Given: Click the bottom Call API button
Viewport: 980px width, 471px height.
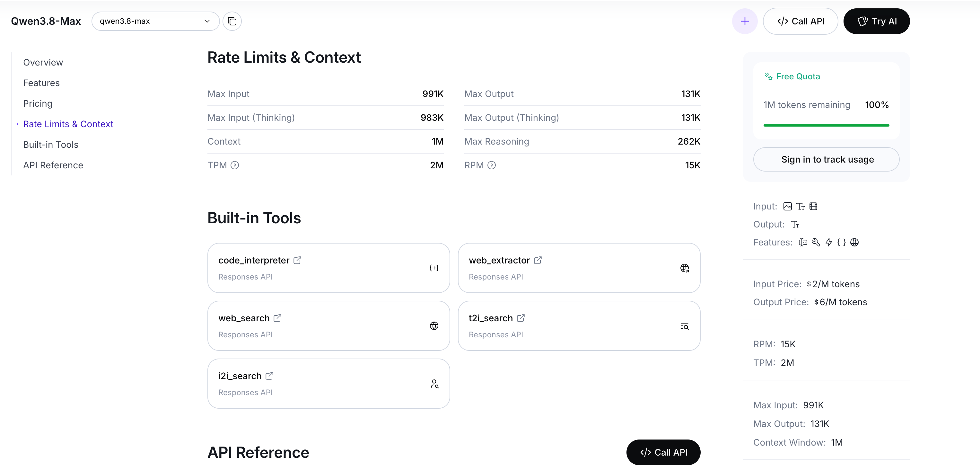Looking at the screenshot, I should [x=663, y=452].
